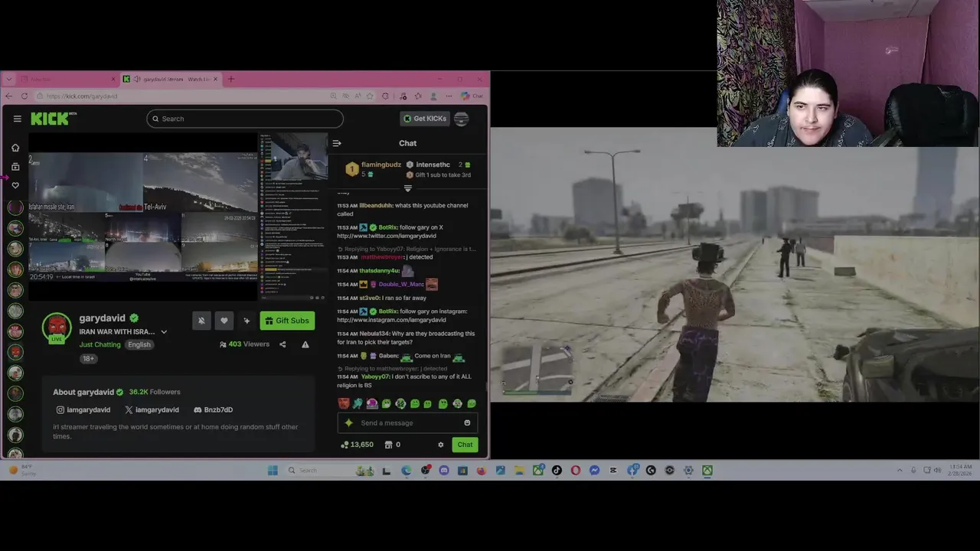Open the twitter.com/iamgarydavid link in chat
The width and height of the screenshot is (980, 551).
pyautogui.click(x=387, y=236)
